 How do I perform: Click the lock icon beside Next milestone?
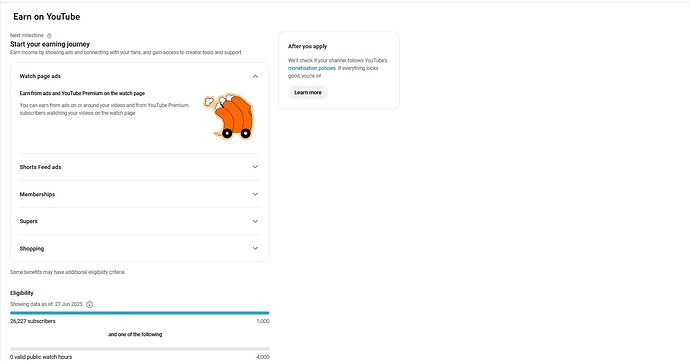pos(49,35)
